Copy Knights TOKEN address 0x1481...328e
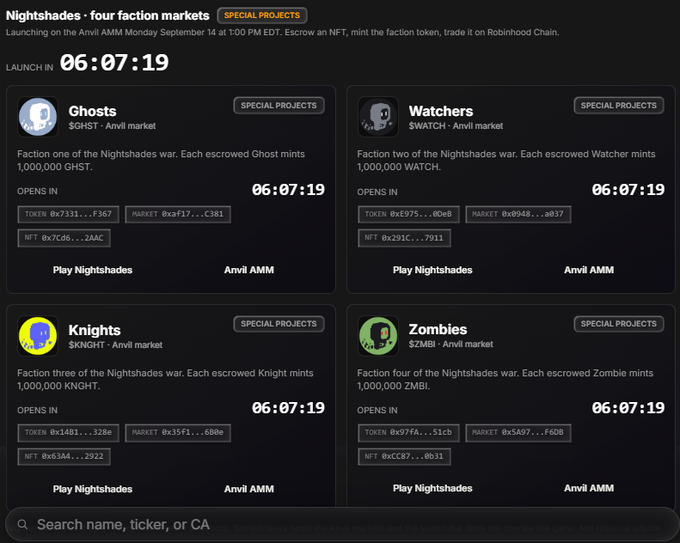This screenshot has width=680, height=543. click(69, 433)
